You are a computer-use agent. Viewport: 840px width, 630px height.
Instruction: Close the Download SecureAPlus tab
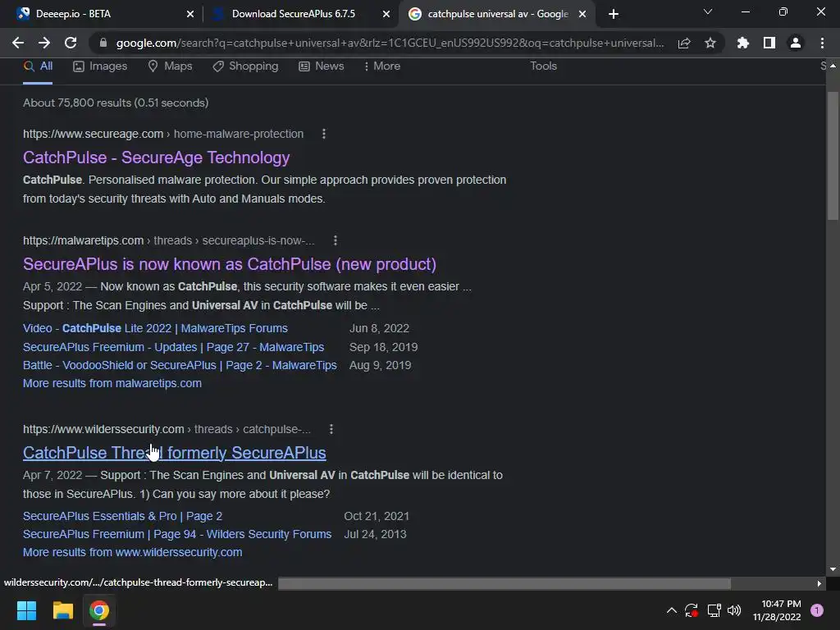coord(386,14)
